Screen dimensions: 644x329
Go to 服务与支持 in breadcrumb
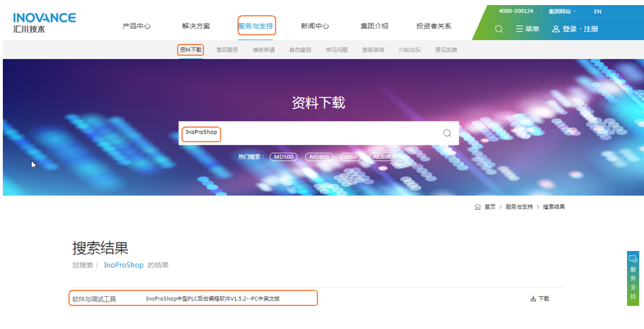[x=519, y=207]
